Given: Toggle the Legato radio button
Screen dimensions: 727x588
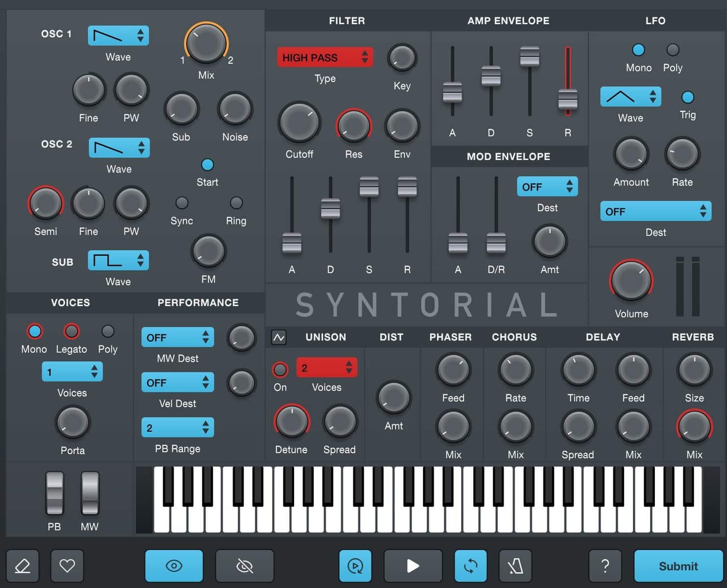Looking at the screenshot, I should pyautogui.click(x=72, y=332).
